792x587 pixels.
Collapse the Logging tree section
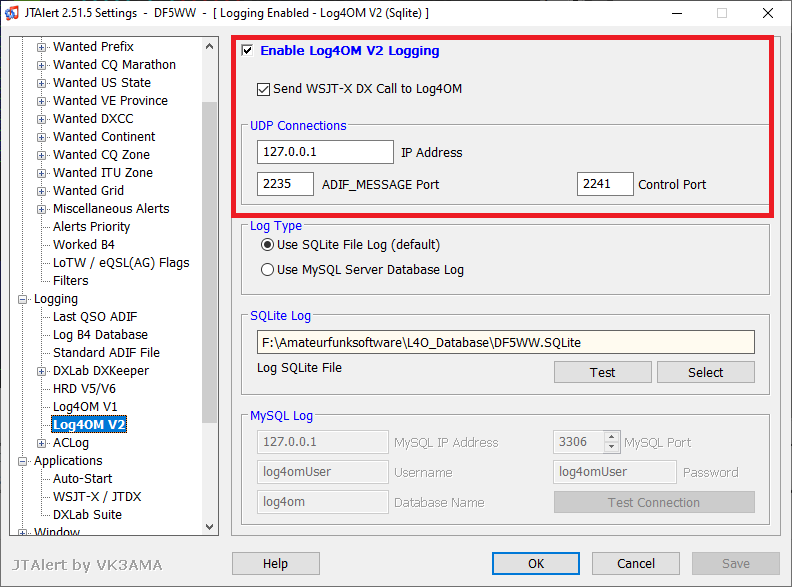[22, 300]
